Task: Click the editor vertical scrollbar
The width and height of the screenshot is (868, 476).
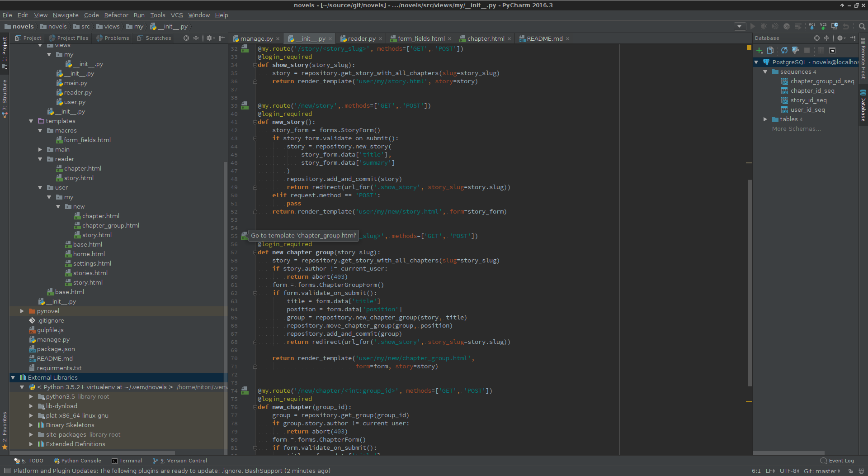Action: pyautogui.click(x=750, y=281)
